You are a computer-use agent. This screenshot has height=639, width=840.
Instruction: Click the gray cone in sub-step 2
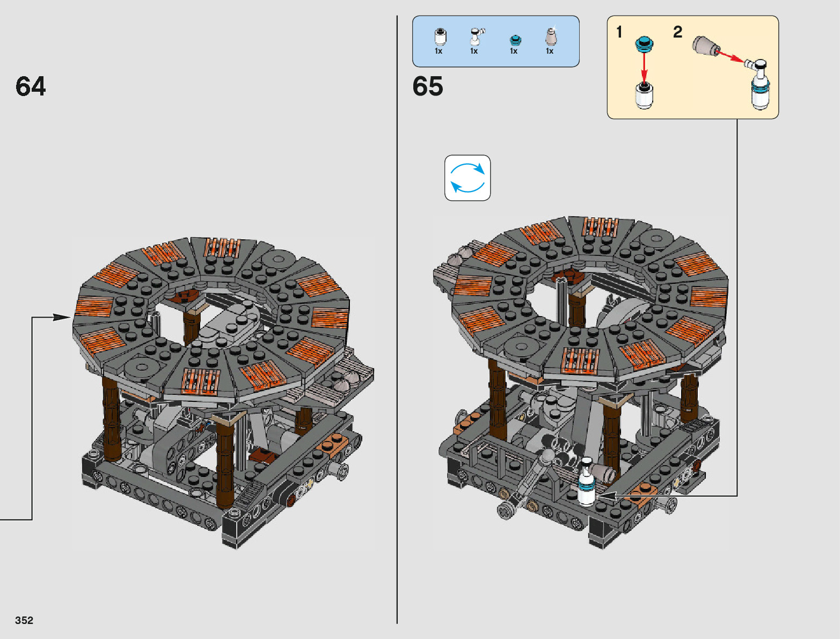[x=704, y=46]
